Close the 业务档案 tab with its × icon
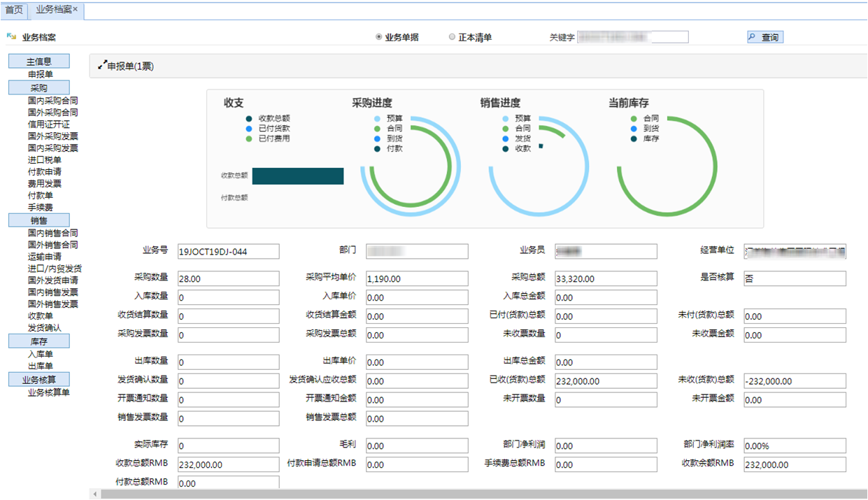The height and width of the screenshot is (500, 868). coord(76,9)
